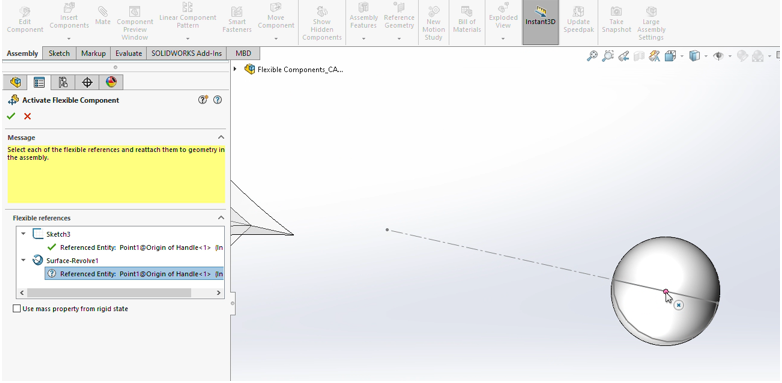Click the Zoom to Fit magnifier icon
782x383 pixels.
[x=592, y=56]
